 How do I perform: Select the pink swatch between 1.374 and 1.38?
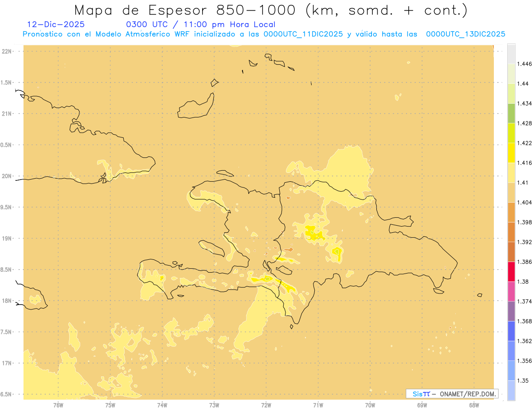point(511,291)
